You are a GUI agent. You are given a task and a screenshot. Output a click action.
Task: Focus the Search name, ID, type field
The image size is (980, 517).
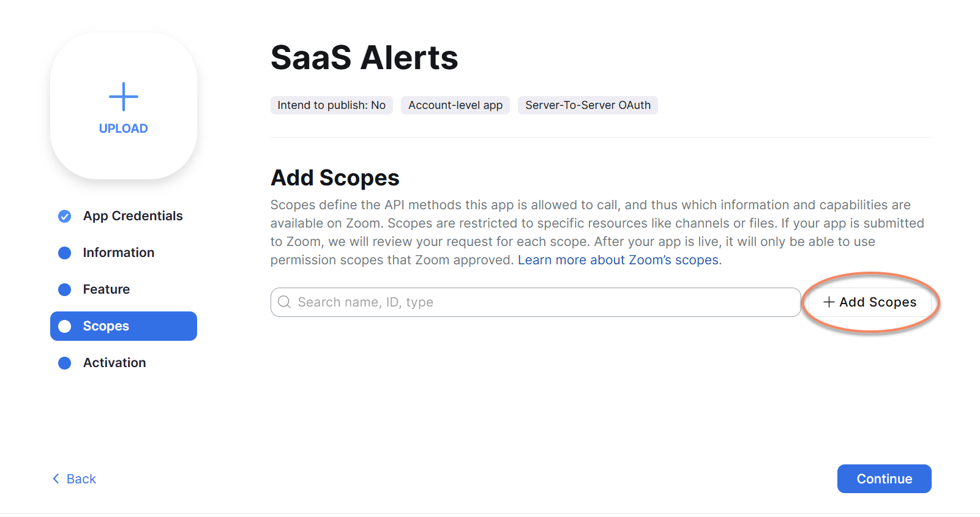coord(536,302)
